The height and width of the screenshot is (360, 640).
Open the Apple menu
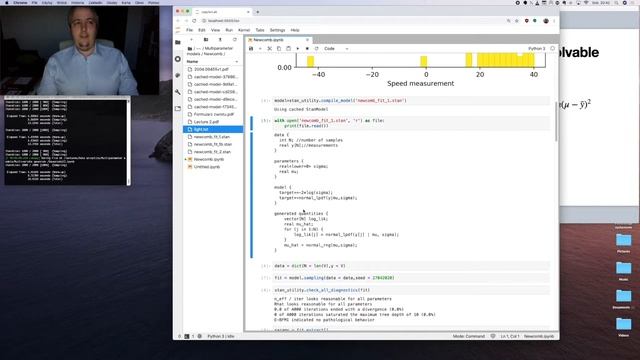(7, 2)
